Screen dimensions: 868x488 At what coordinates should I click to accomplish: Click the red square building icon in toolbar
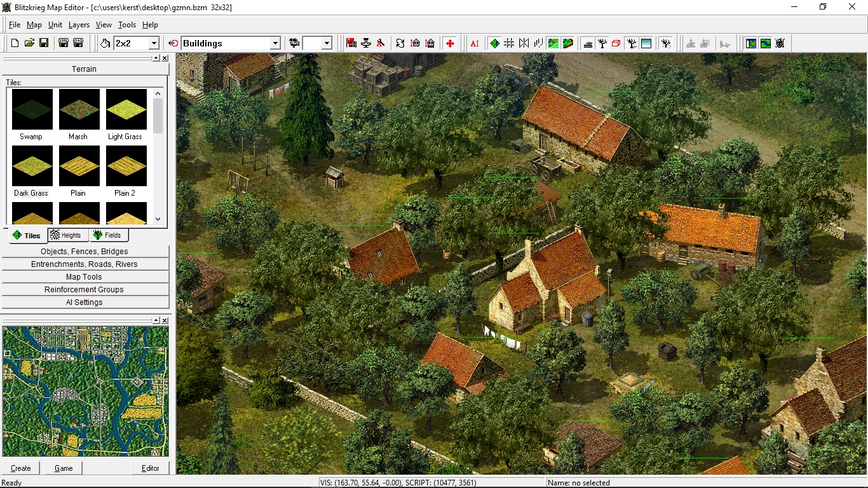(351, 43)
